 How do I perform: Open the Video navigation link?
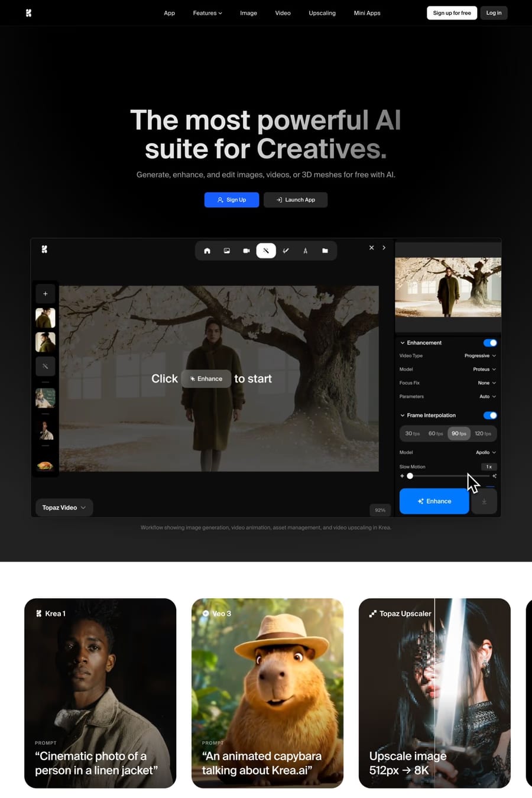click(x=283, y=13)
